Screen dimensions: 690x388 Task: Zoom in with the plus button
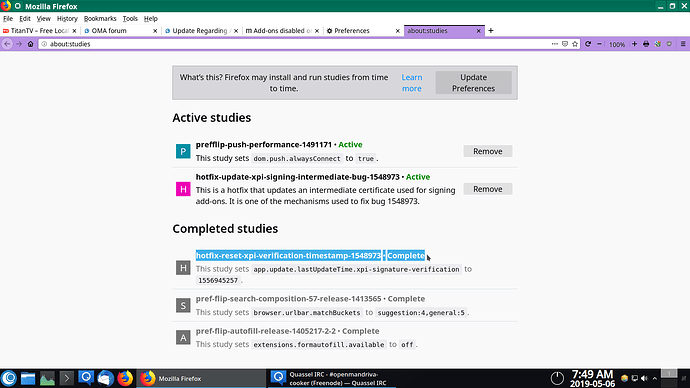click(635, 44)
